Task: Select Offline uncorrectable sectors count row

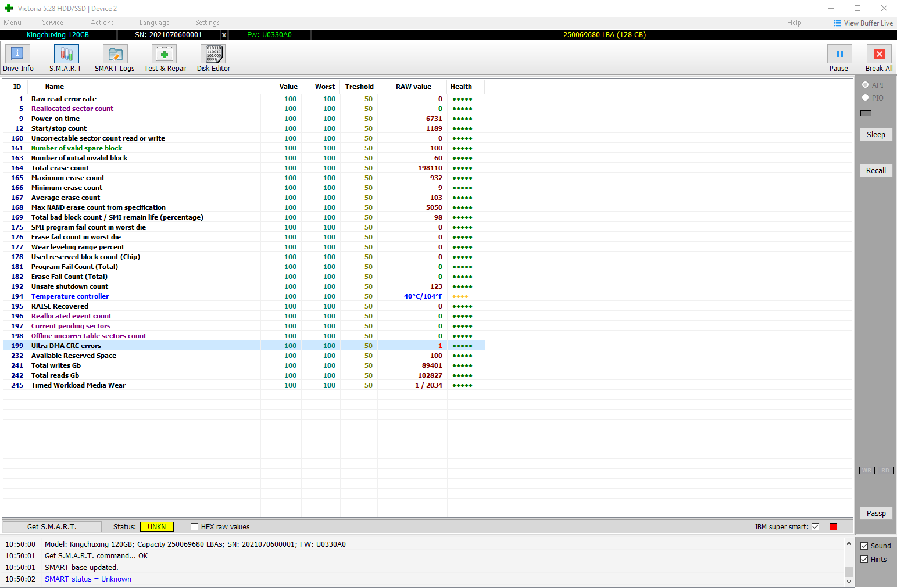Action: (244, 336)
